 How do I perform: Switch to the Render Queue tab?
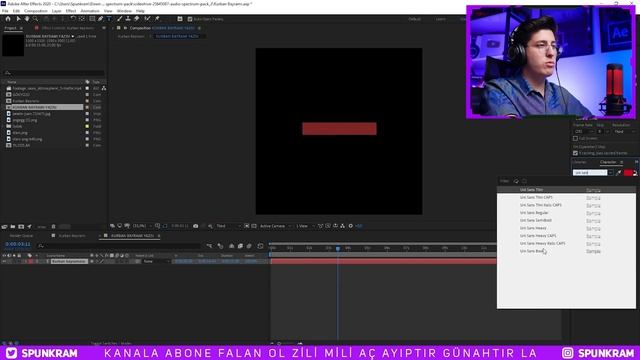(x=21, y=236)
